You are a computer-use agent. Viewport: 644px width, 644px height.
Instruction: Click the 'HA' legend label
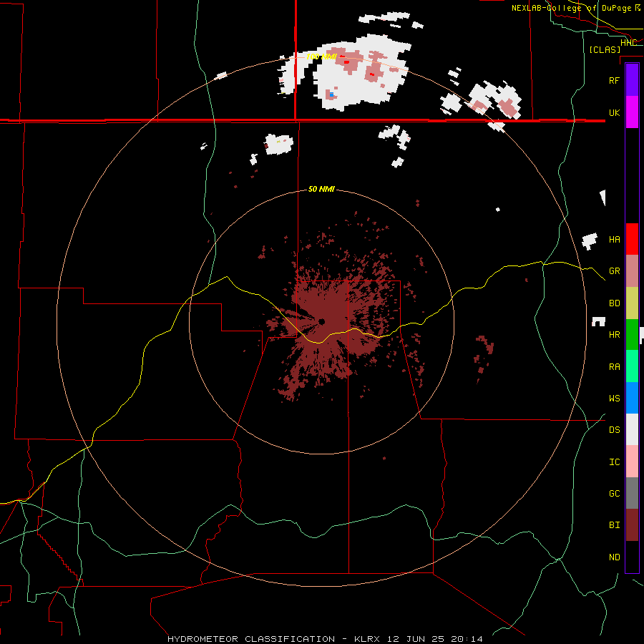[x=614, y=240]
